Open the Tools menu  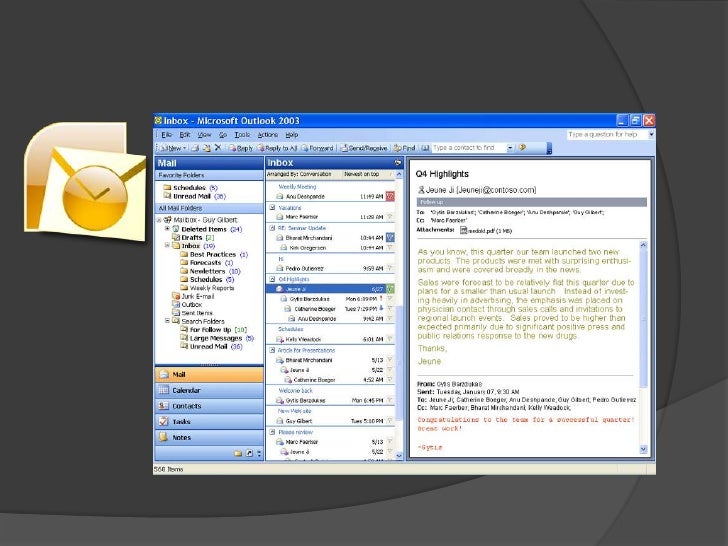tap(242, 135)
